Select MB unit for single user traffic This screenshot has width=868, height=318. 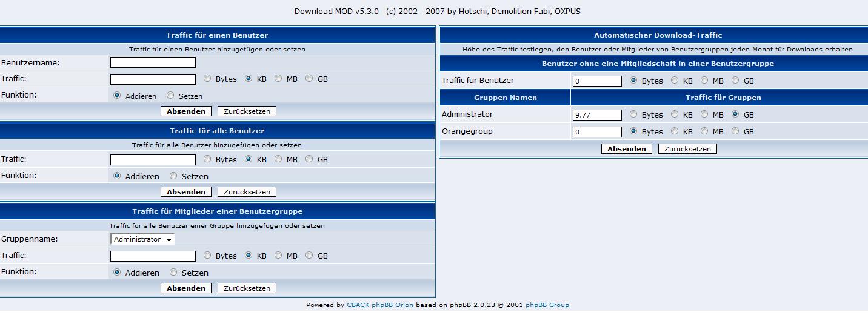tap(278, 79)
